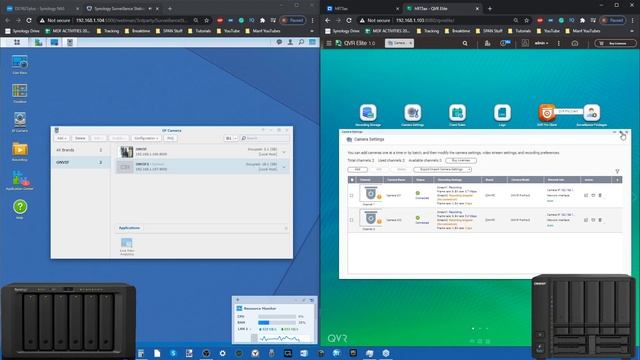640x360 pixels.
Task: Open view mode dropdown arrow in IP Camera
Action: [x=235, y=138]
